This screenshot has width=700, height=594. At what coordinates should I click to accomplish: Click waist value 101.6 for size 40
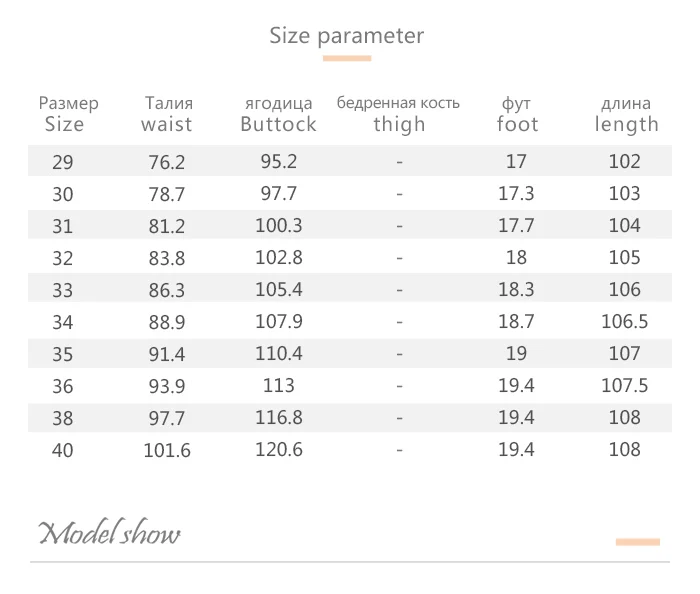click(167, 450)
